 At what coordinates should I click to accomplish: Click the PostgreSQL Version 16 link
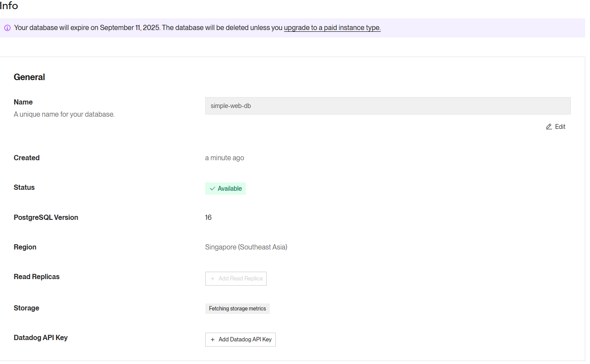[x=208, y=217]
